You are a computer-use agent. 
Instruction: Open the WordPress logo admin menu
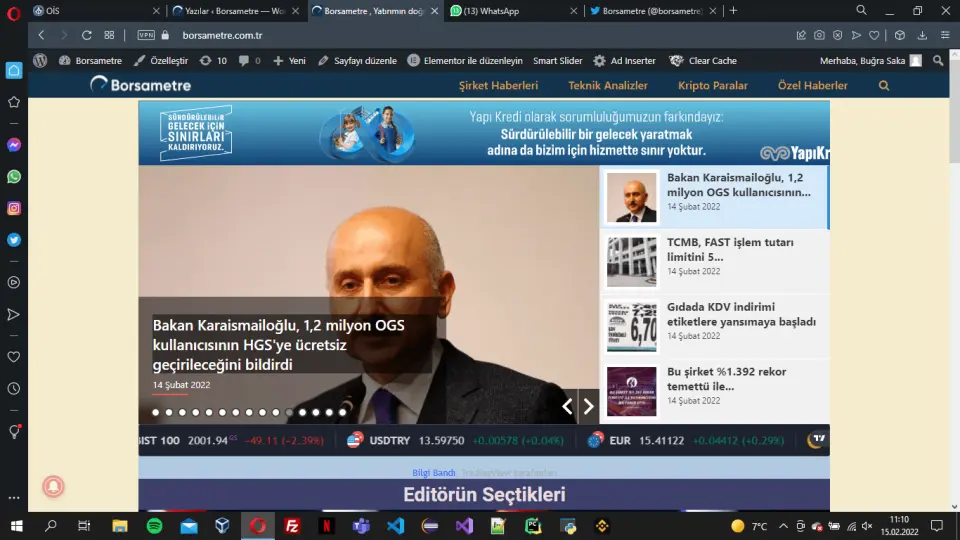(40, 61)
